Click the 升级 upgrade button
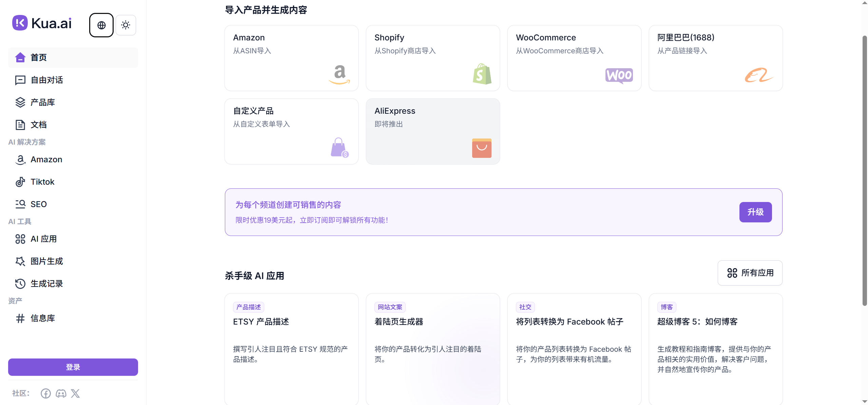868x405 pixels. point(755,212)
